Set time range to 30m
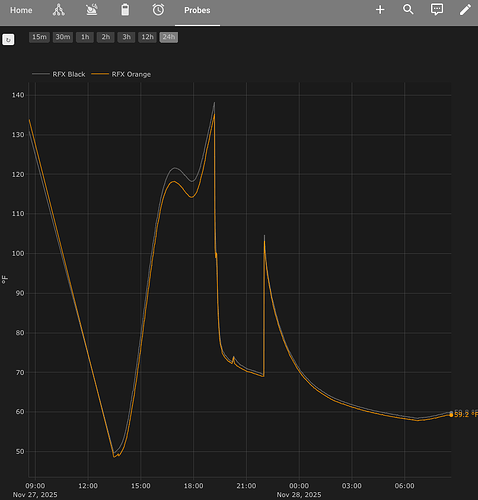The height and width of the screenshot is (500, 478). click(63, 37)
